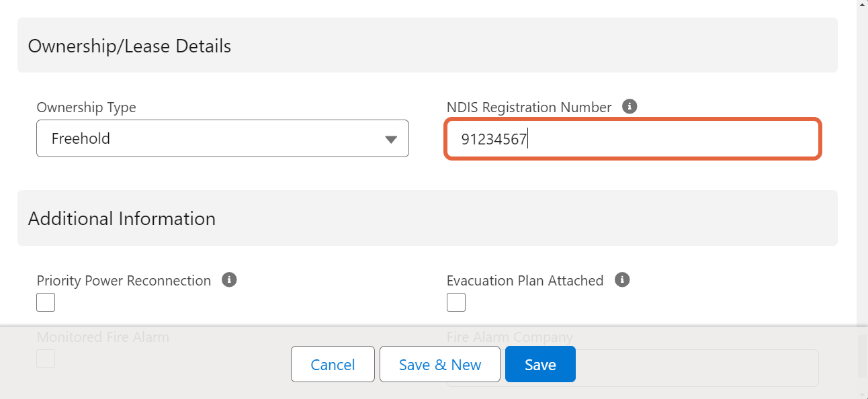Toggle the Monitored Fire Alarm checkbox
868x399 pixels.
click(46, 359)
